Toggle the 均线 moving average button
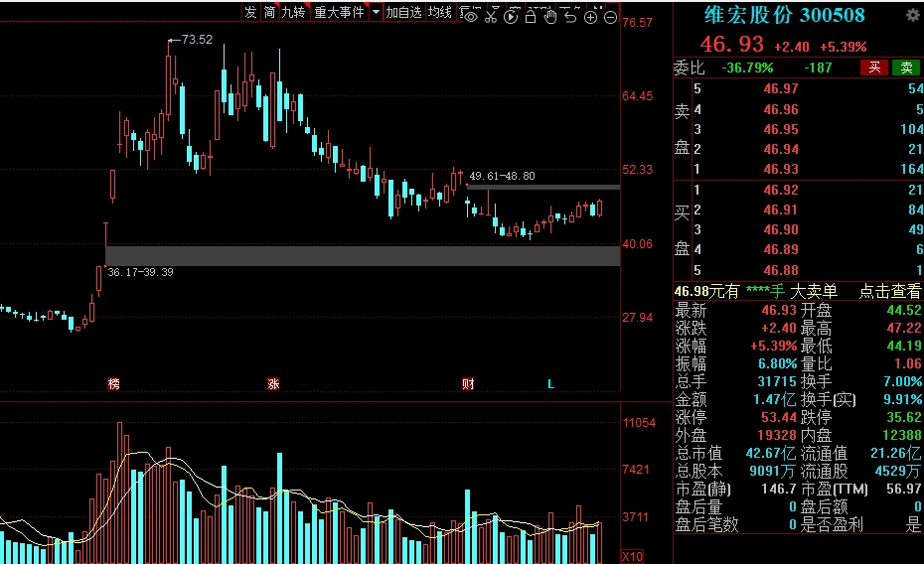Image resolution: width=924 pixels, height=564 pixels. (440, 13)
